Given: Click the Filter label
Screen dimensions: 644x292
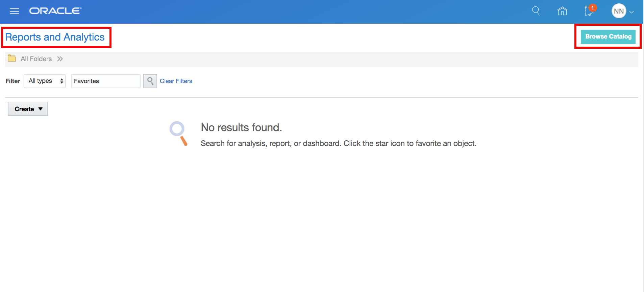Looking at the screenshot, I should click(13, 81).
